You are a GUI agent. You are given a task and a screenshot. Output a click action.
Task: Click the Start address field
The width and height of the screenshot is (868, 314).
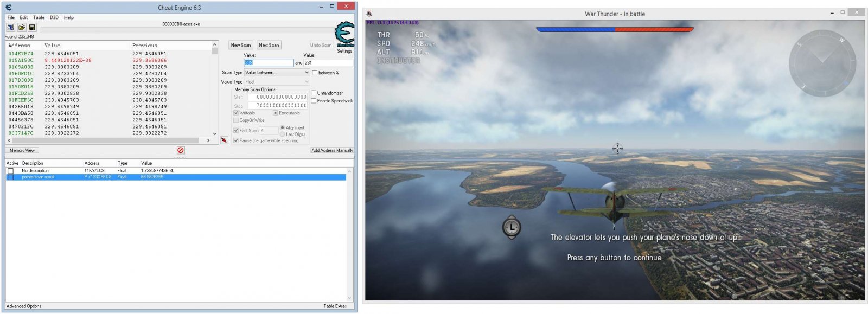[278, 97]
